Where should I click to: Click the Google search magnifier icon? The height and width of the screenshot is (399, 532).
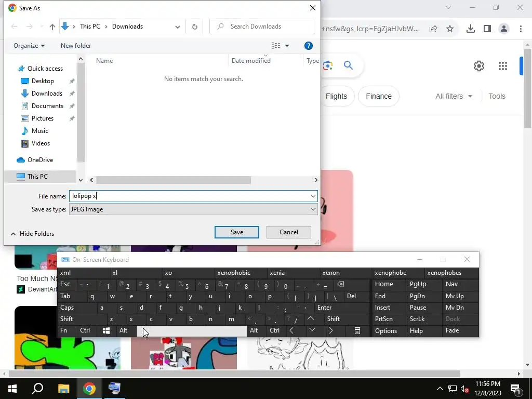coord(348,65)
